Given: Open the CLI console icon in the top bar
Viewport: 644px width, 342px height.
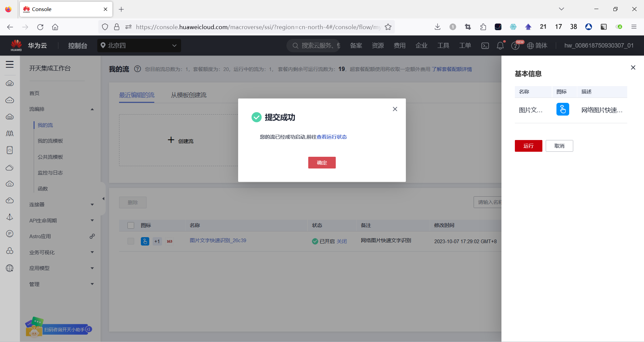Looking at the screenshot, I should pos(485,46).
